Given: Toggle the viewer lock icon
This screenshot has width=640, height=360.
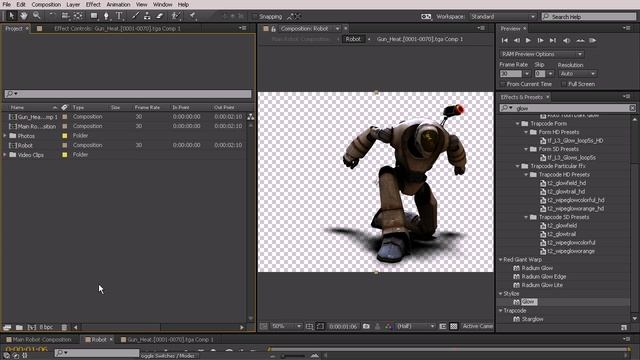Looking at the screenshot, I should (x=273, y=29).
